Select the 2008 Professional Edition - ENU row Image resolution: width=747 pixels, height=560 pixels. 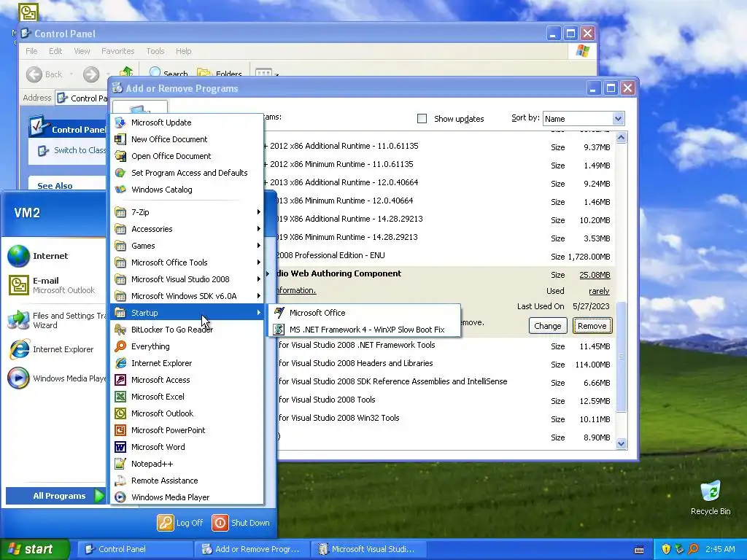click(x=446, y=256)
